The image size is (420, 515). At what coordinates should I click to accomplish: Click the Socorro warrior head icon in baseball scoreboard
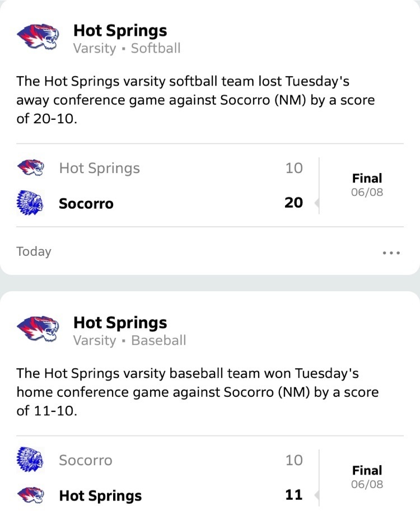[30, 459]
